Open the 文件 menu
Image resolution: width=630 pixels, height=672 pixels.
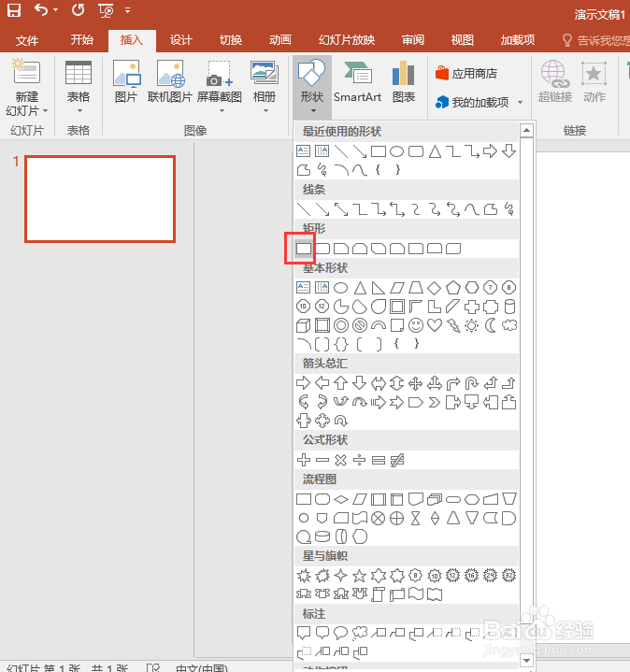[x=27, y=40]
